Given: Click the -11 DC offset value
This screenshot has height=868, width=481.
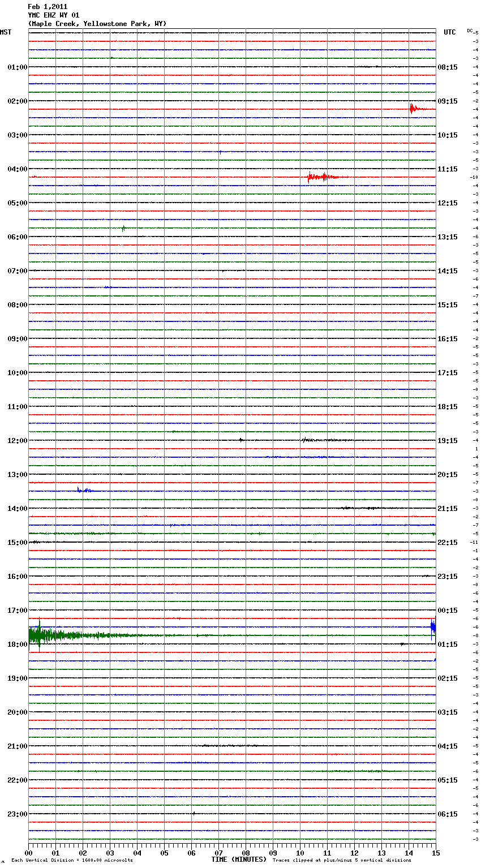Looking at the screenshot, I should pos(474,542).
